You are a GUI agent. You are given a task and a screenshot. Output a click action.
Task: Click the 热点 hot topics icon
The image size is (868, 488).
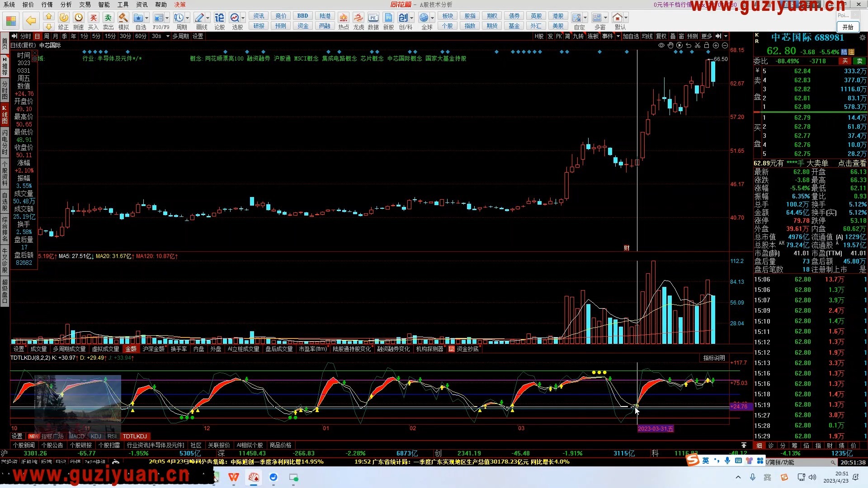tap(344, 18)
